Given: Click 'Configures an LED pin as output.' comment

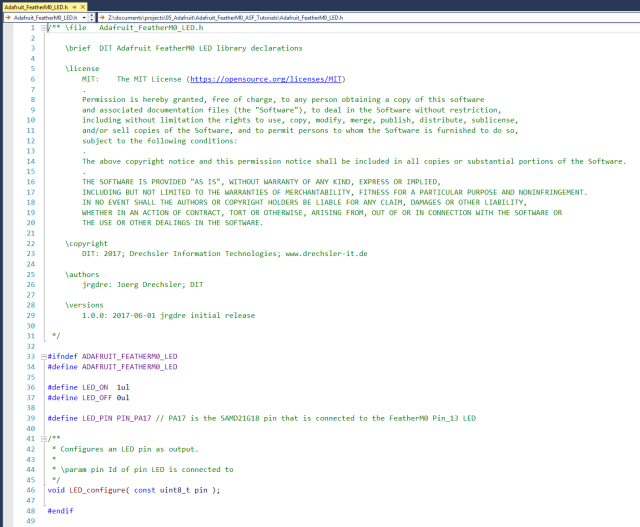Looking at the screenshot, I should coord(129,449).
